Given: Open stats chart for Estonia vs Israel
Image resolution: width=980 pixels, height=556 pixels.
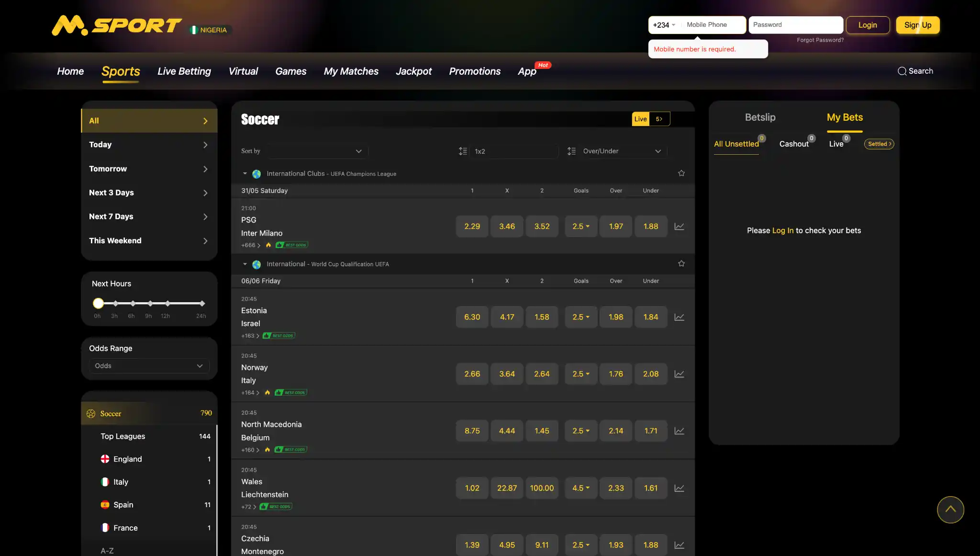Looking at the screenshot, I should point(679,317).
